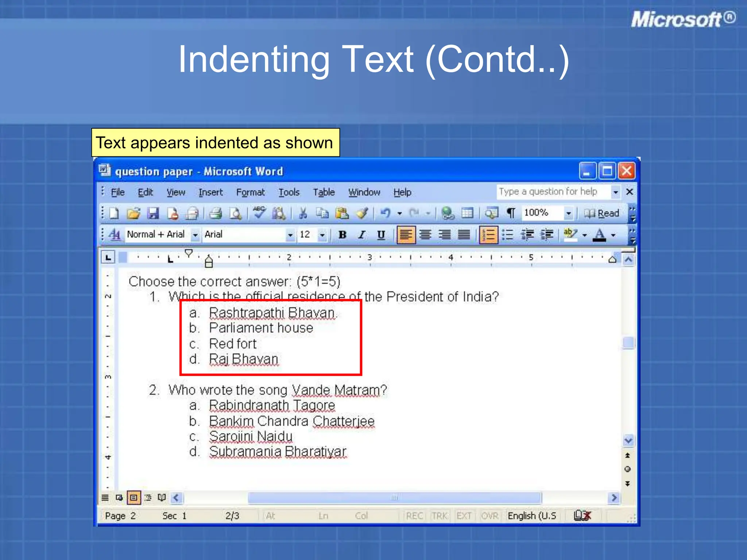Viewport: 747px width, 560px height.
Task: Toggle Italic formatting
Action: pos(361,235)
